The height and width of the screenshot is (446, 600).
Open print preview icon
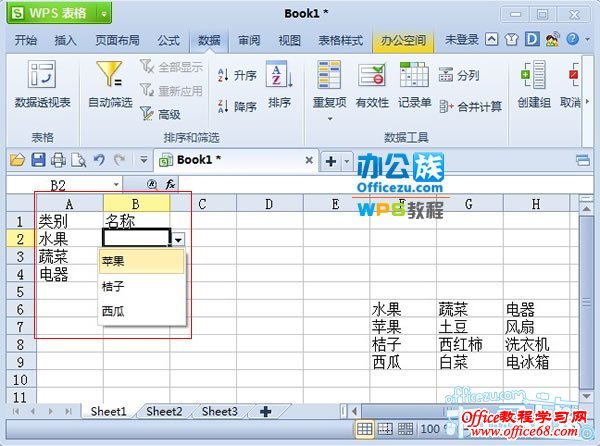pyautogui.click(x=79, y=160)
